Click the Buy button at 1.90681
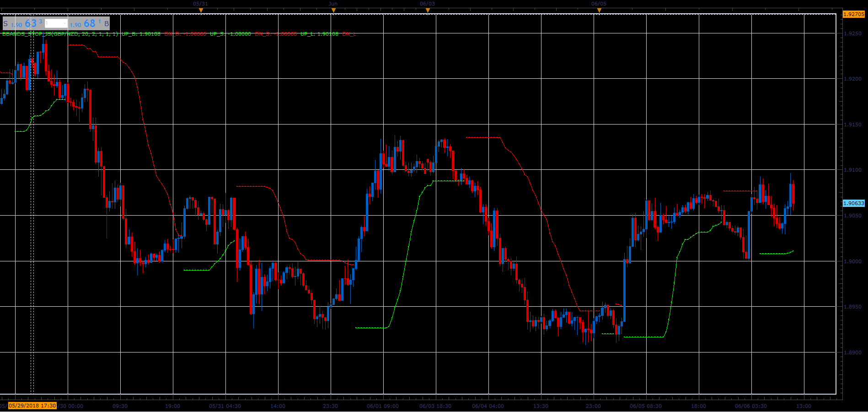Image resolution: width=868 pixels, height=412 pixels. (89, 23)
